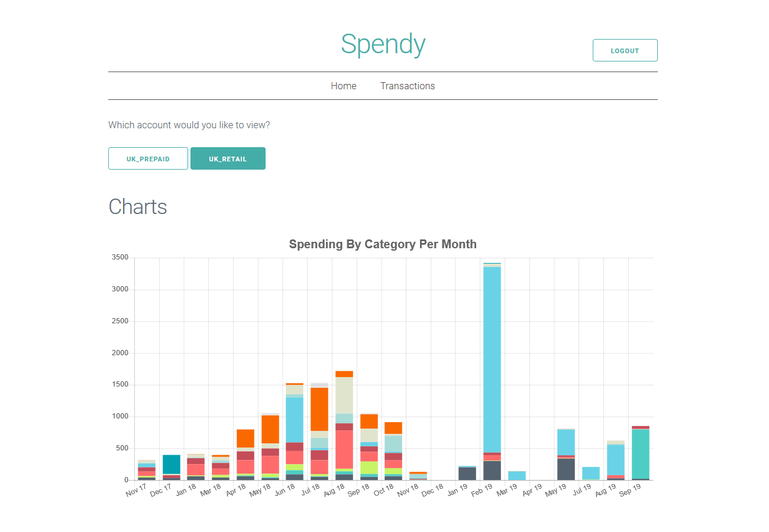Click the orange segment in the Jul 18 bar
This screenshot has width=769, height=532.
pyautogui.click(x=319, y=409)
